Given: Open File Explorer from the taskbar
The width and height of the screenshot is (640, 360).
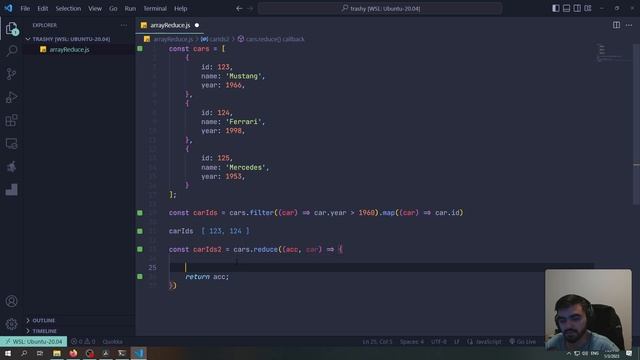Looking at the screenshot, I should [x=57, y=353].
